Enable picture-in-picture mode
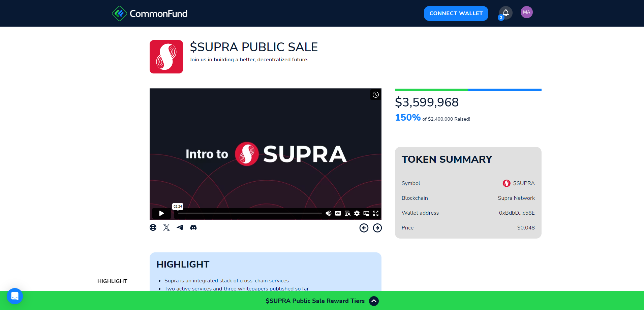The width and height of the screenshot is (644, 310). pos(366,213)
